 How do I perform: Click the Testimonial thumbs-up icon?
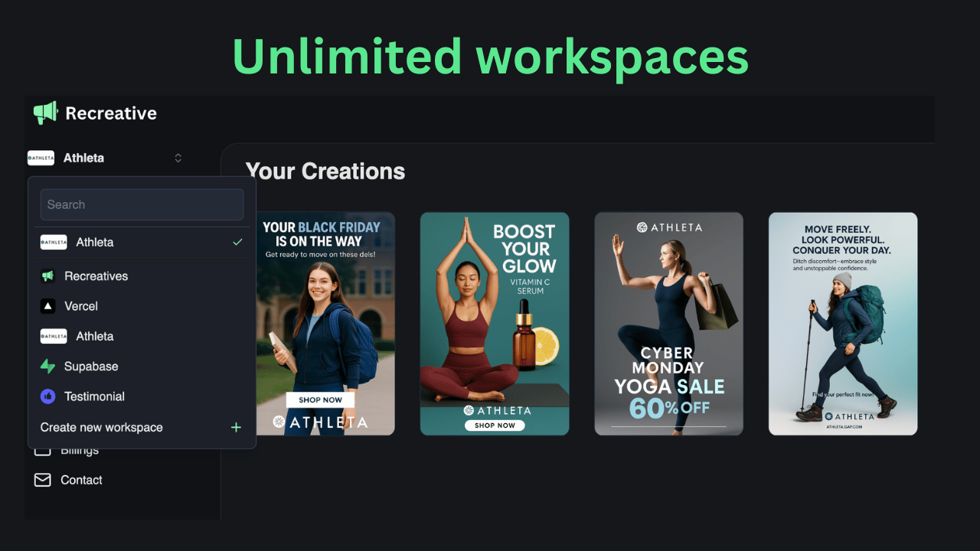pos(47,396)
